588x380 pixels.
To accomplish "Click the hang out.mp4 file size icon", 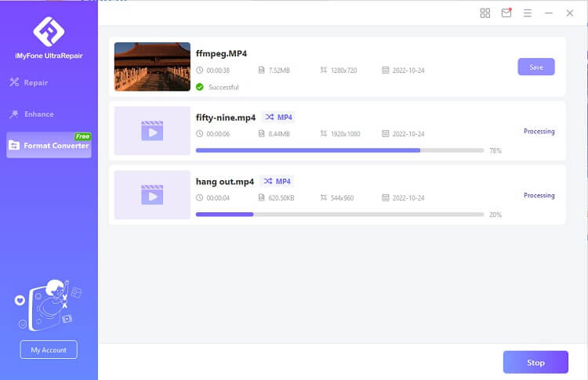I will (261, 198).
